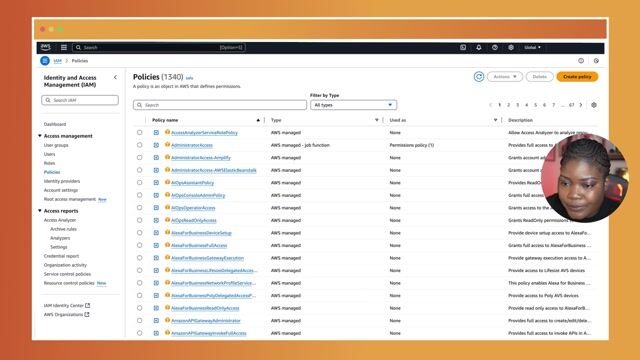Screen dimensions: 640x360
Task: Refresh the policies list
Action: click(x=479, y=76)
